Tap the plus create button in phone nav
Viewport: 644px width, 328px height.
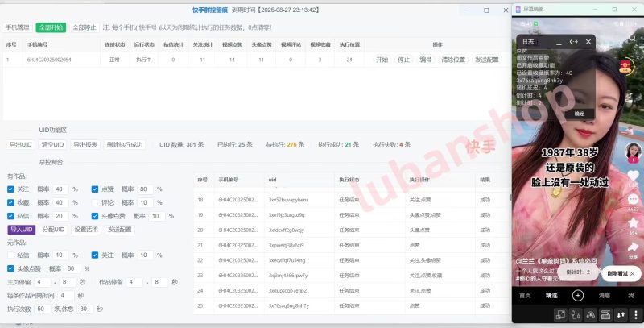click(x=577, y=295)
